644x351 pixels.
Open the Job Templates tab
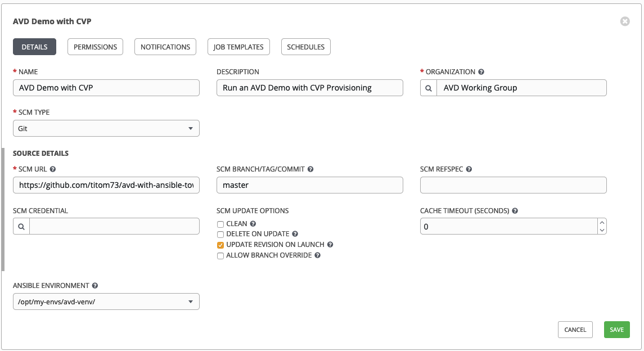pyautogui.click(x=238, y=47)
